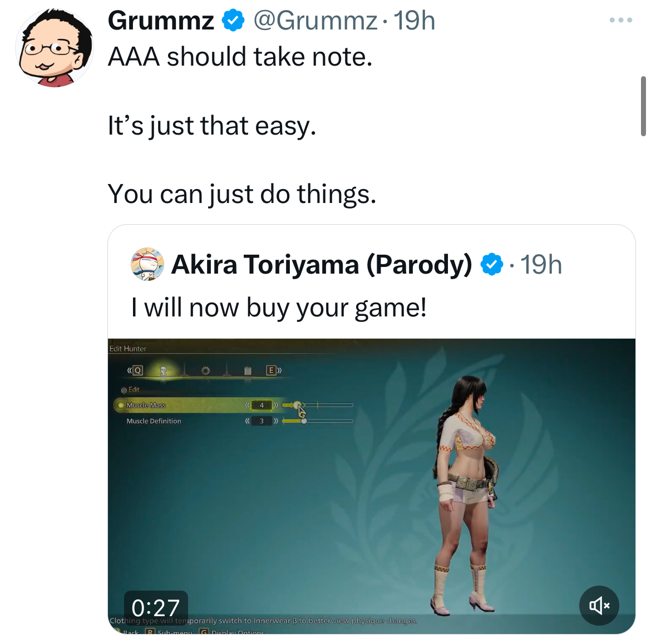Decrease Muscle Definition with the left chevrons
Image resolution: width=651 pixels, height=644 pixels.
pos(248,421)
